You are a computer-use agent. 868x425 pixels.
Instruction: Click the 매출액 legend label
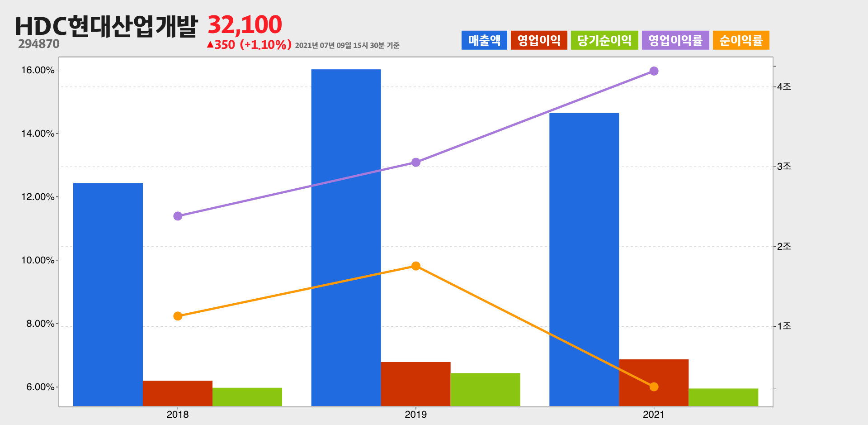point(484,40)
